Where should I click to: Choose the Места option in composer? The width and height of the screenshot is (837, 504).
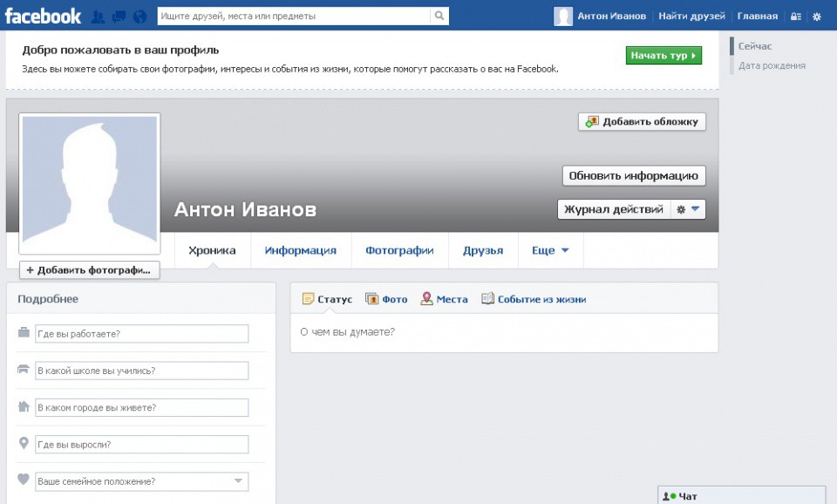click(x=444, y=299)
